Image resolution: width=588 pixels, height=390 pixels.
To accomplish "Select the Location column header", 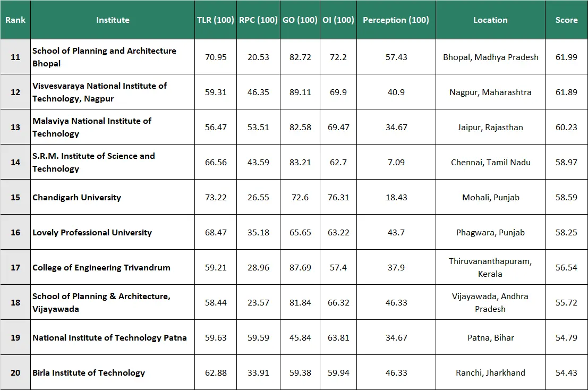I will coord(490,20).
